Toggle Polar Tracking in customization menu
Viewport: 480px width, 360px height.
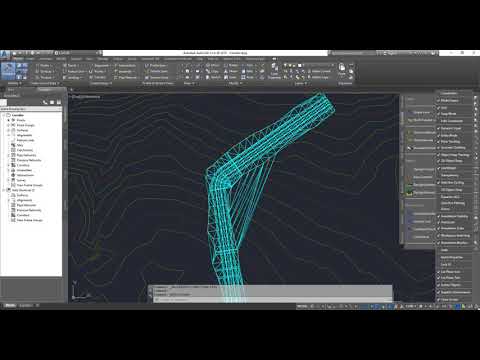450,142
